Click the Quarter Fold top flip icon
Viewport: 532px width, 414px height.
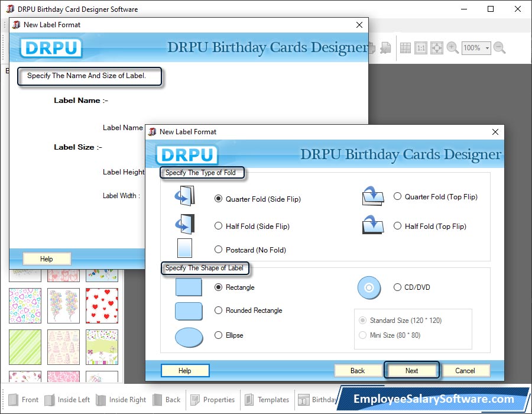pos(373,196)
